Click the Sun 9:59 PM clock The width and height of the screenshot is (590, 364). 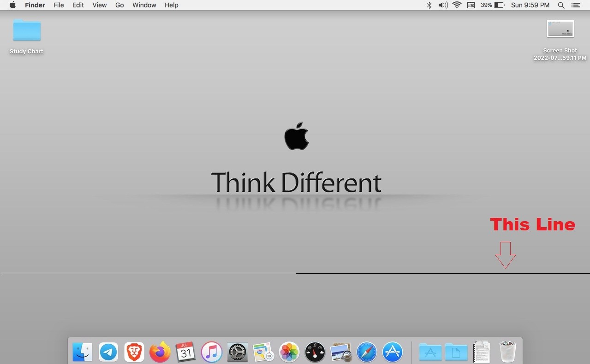[530, 5]
